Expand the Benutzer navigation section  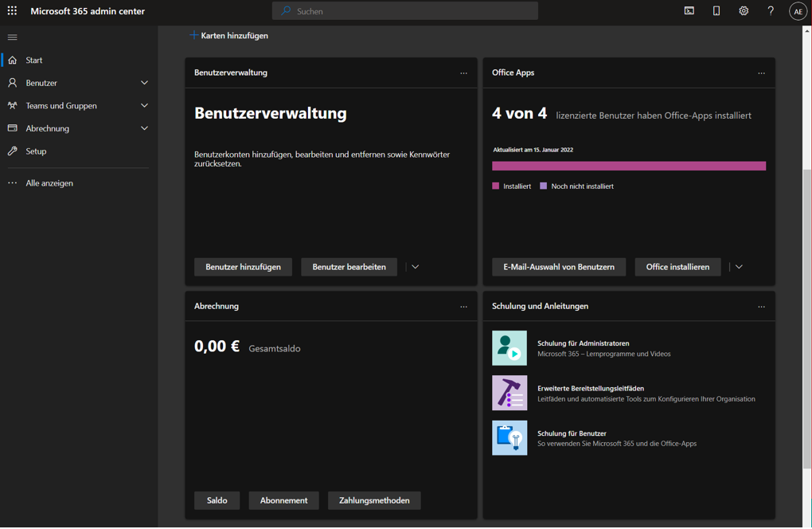pos(144,83)
